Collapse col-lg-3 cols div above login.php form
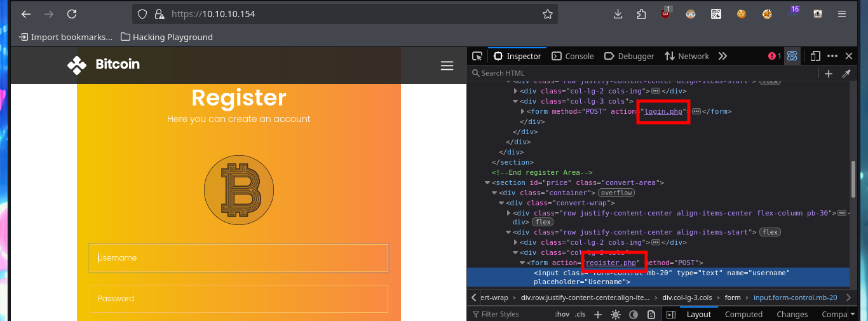 click(x=515, y=101)
